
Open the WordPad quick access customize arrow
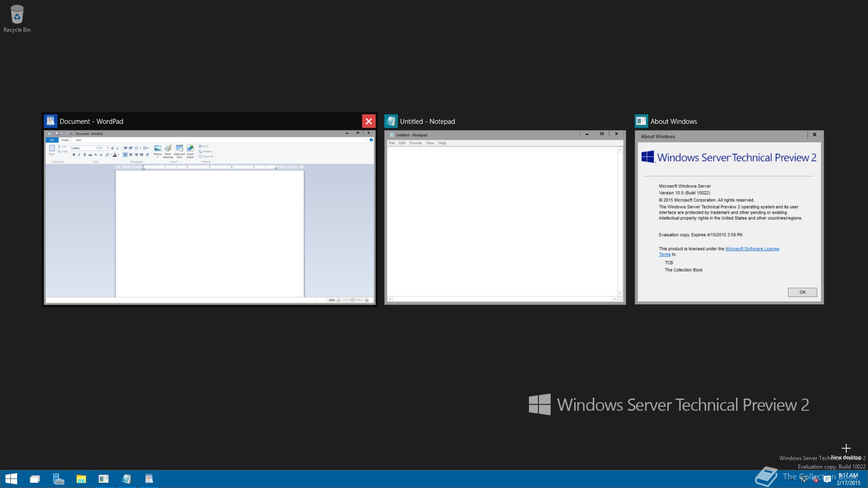tap(71, 134)
